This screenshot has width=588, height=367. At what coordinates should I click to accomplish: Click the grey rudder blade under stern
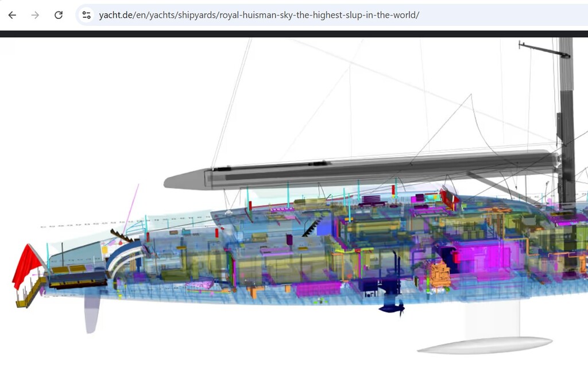coord(91,314)
